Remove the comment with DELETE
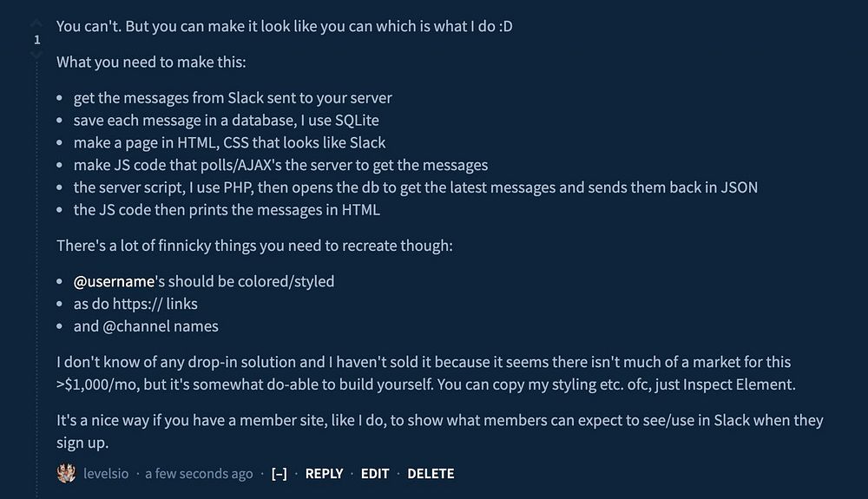The image size is (868, 499). 431,474
